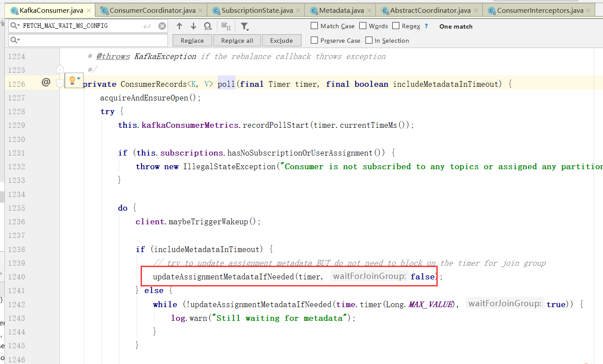Click updateAssignmentMetadataIfNeeded on line 1240

223,277
